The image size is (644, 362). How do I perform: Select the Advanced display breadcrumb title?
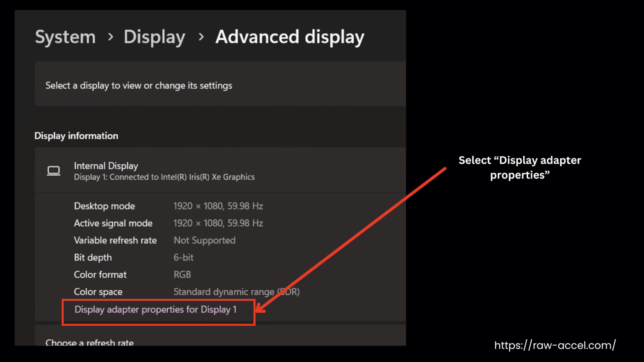pyautogui.click(x=290, y=37)
